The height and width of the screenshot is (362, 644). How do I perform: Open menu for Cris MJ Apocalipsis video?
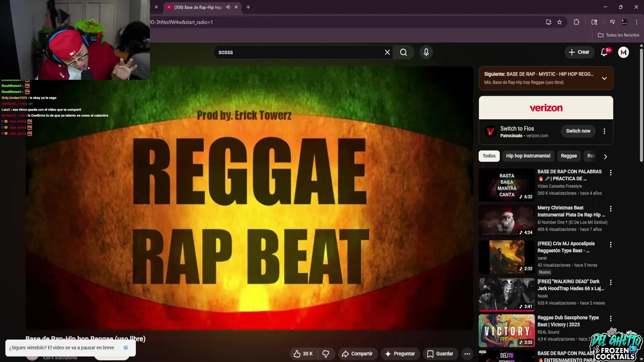[x=611, y=244]
